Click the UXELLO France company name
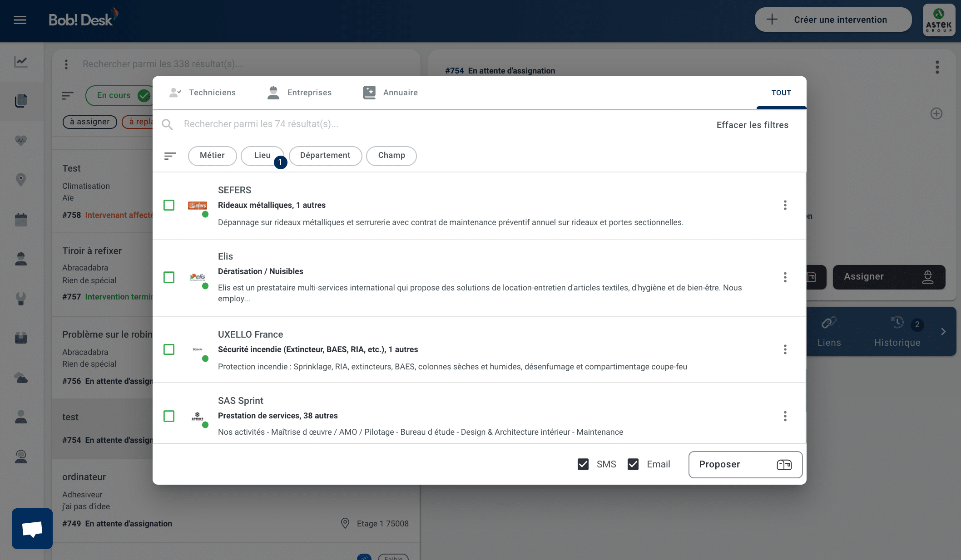The image size is (961, 560). [250, 334]
